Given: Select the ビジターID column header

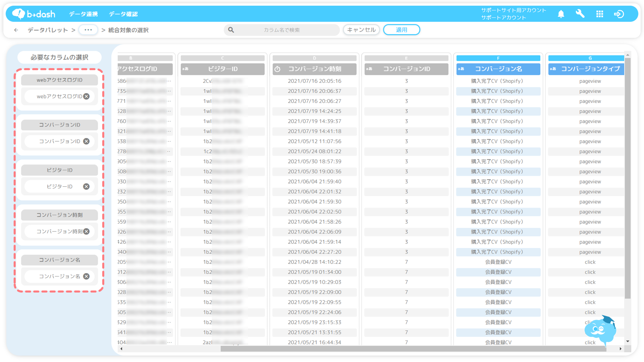Looking at the screenshot, I should pyautogui.click(x=223, y=69).
